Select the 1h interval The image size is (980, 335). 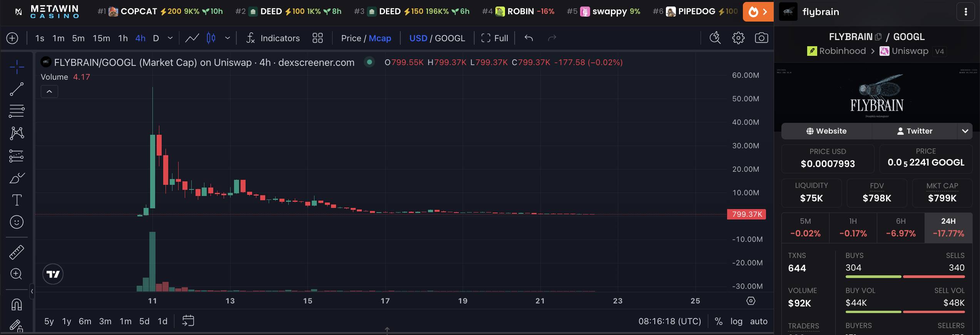pyautogui.click(x=123, y=38)
